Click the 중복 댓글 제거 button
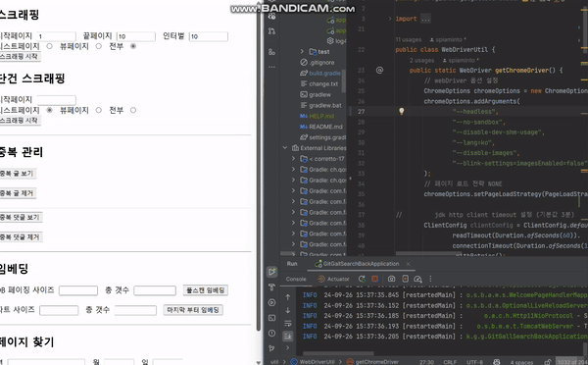Screen dimensions: 588x365 point(21,237)
